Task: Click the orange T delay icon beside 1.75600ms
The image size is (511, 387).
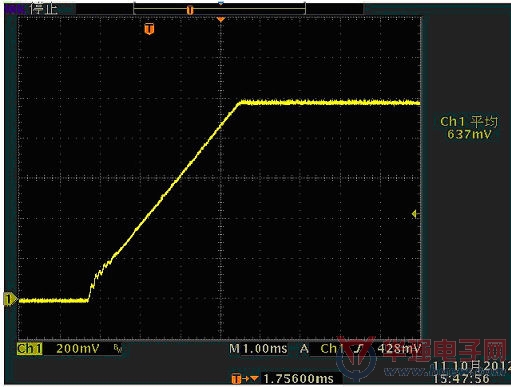Action: coord(236,379)
